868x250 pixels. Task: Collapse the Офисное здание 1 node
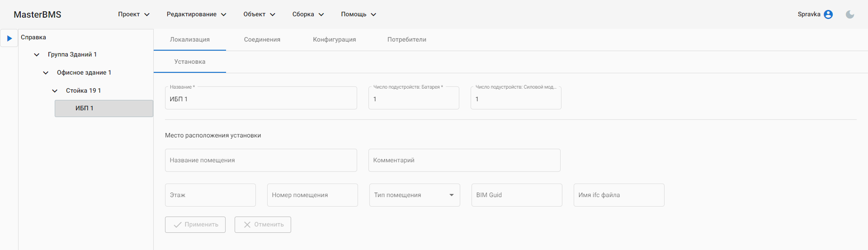coord(46,73)
